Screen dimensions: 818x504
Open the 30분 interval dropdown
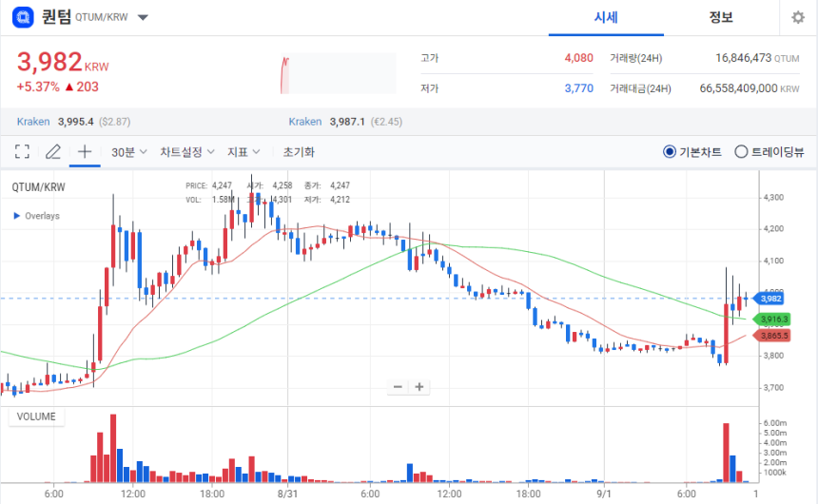pos(128,152)
